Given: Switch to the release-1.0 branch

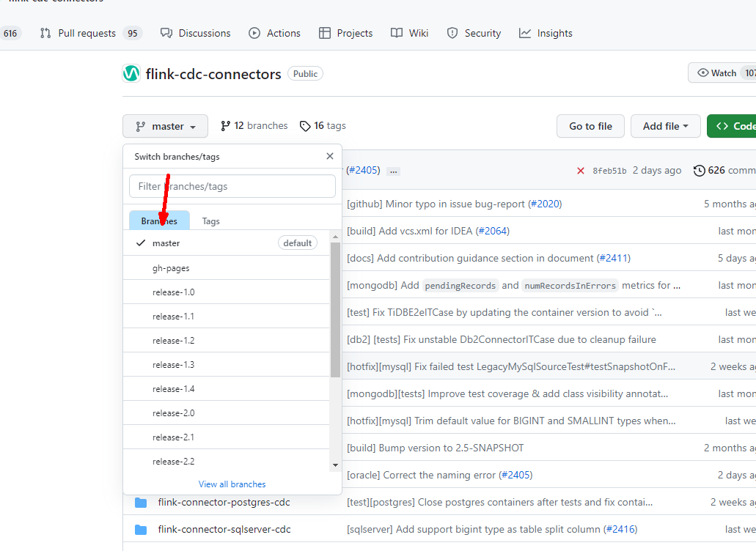Looking at the screenshot, I should (174, 292).
